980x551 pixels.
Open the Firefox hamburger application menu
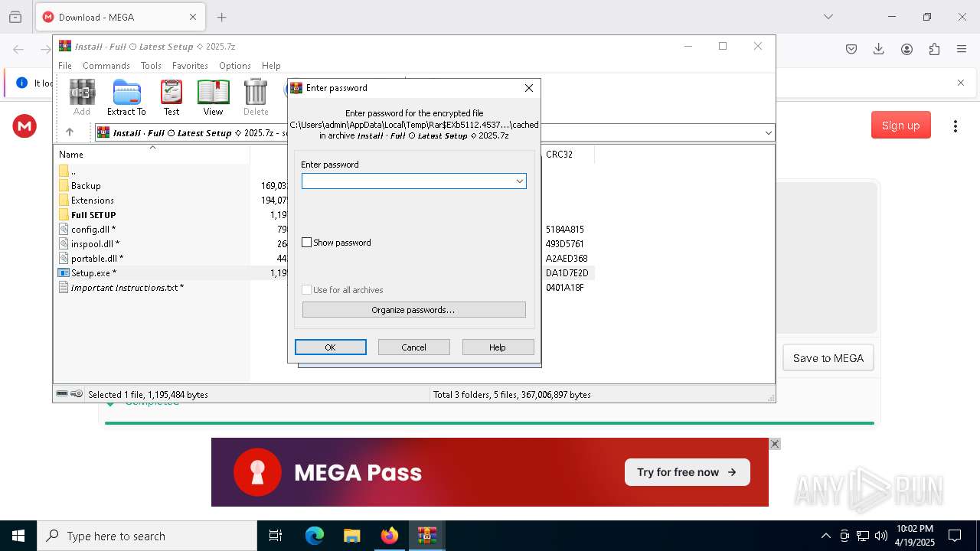tap(962, 49)
